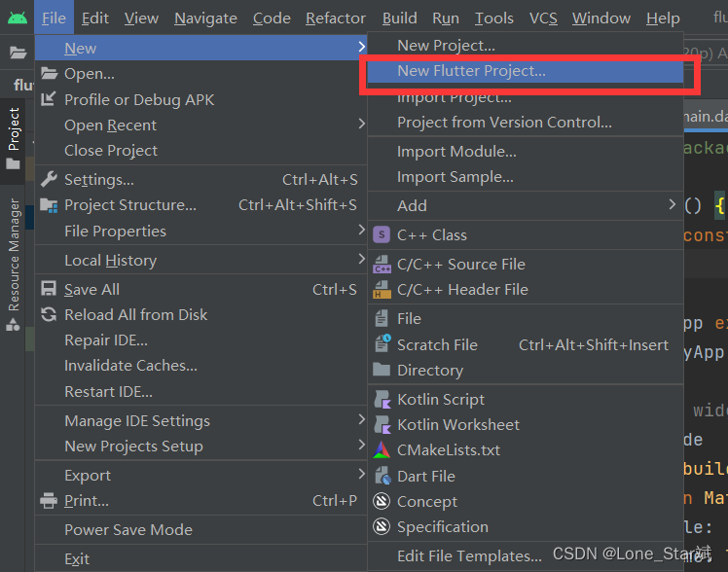Expand the Local History submenu arrow

(362, 259)
